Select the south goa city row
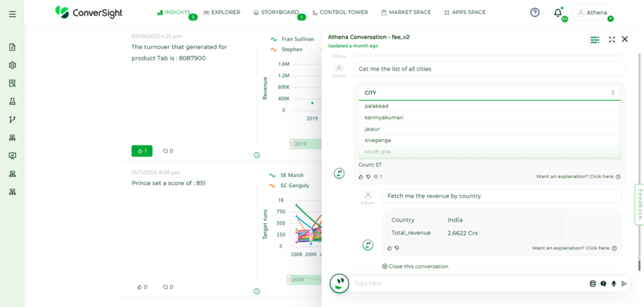This screenshot has height=307, width=644. tap(489, 152)
